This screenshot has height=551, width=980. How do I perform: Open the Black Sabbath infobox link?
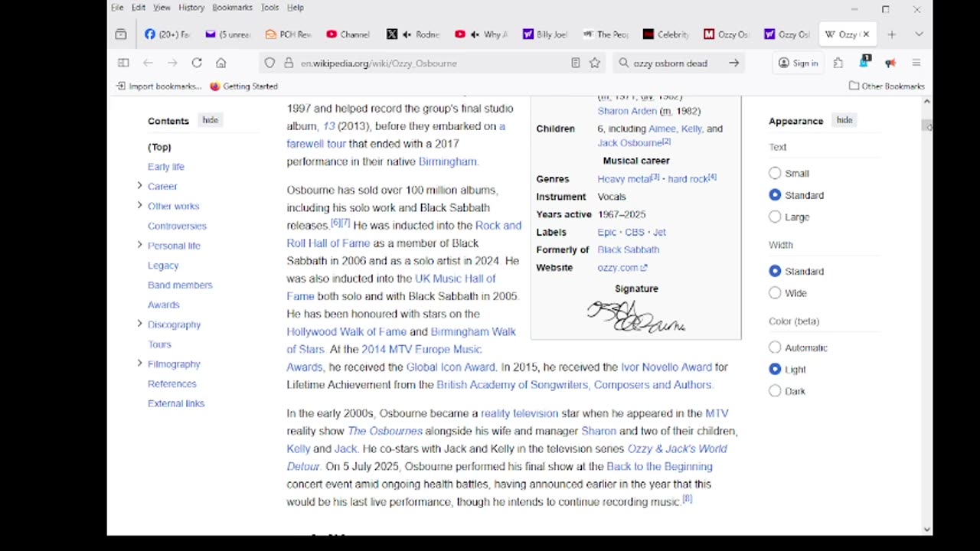coord(628,249)
